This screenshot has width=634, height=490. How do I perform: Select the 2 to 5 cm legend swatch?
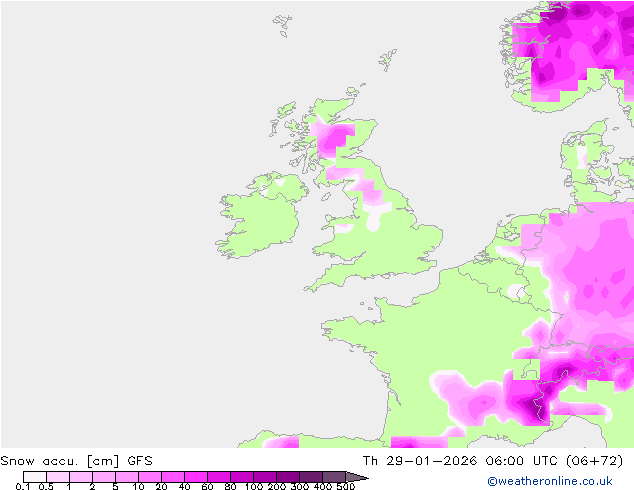point(104,477)
